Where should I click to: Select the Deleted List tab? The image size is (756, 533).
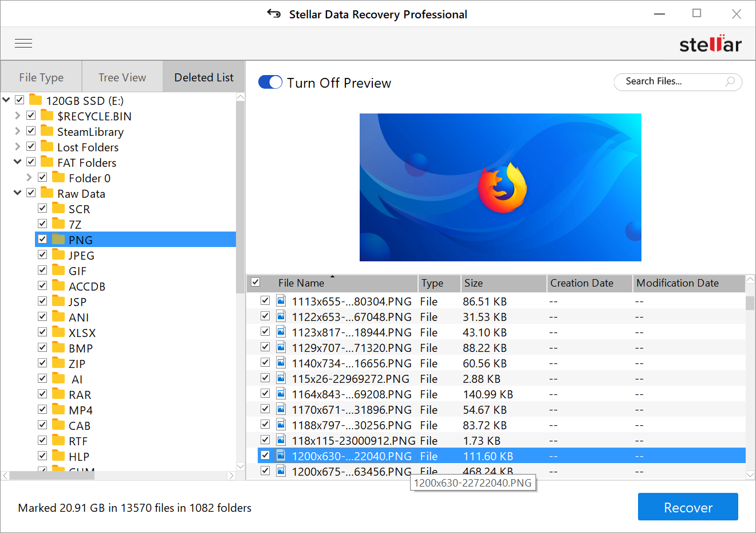204,77
